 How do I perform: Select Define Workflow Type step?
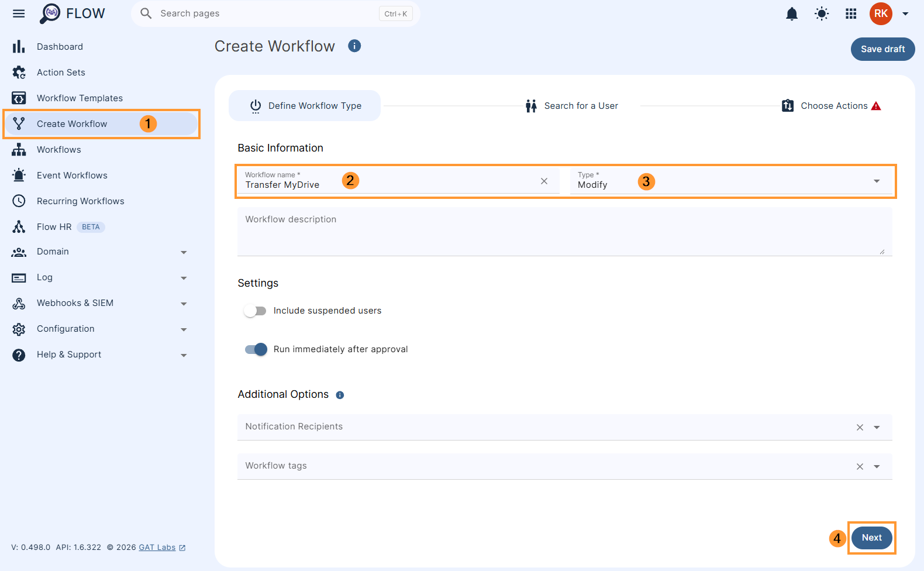tap(305, 106)
